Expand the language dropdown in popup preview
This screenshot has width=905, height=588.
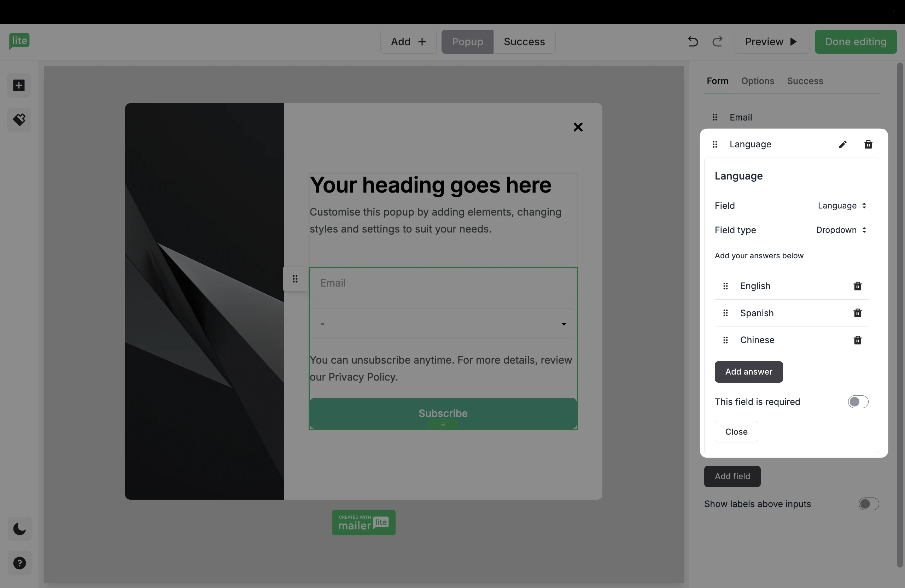click(443, 324)
